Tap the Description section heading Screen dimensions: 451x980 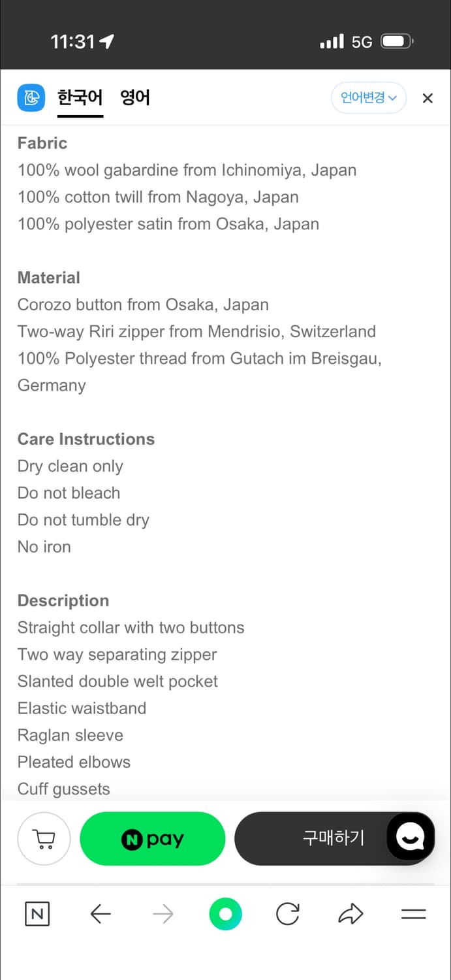(63, 600)
